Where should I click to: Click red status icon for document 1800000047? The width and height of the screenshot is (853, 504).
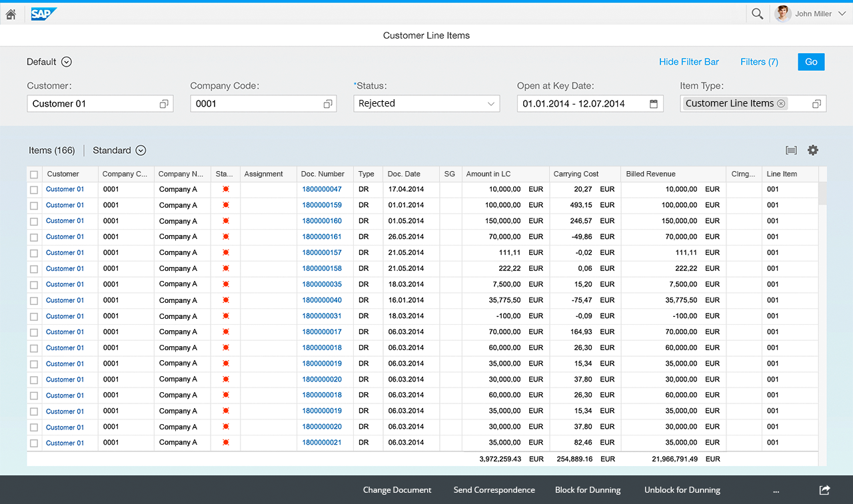click(x=225, y=189)
